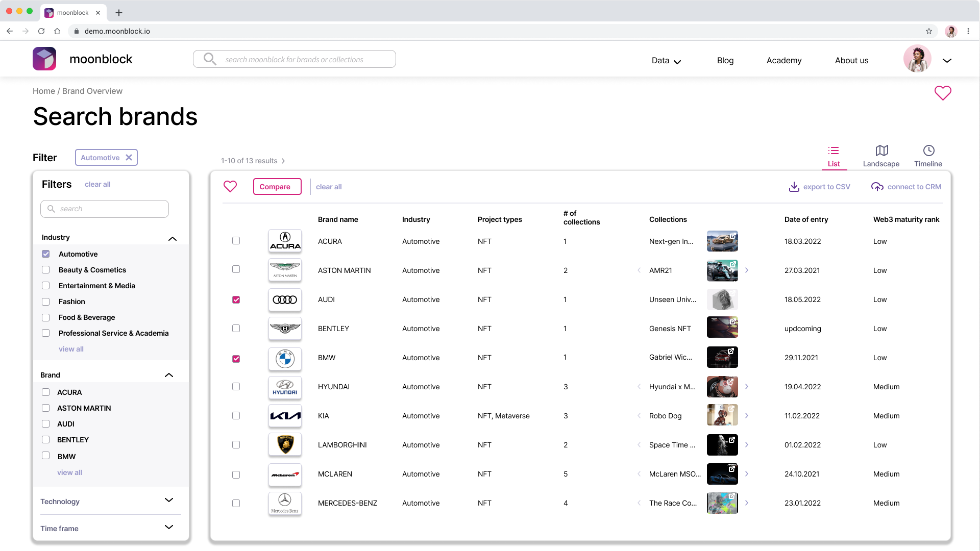The image size is (980, 551).
Task: Click the HYUNDAI brand logo
Action: click(285, 388)
